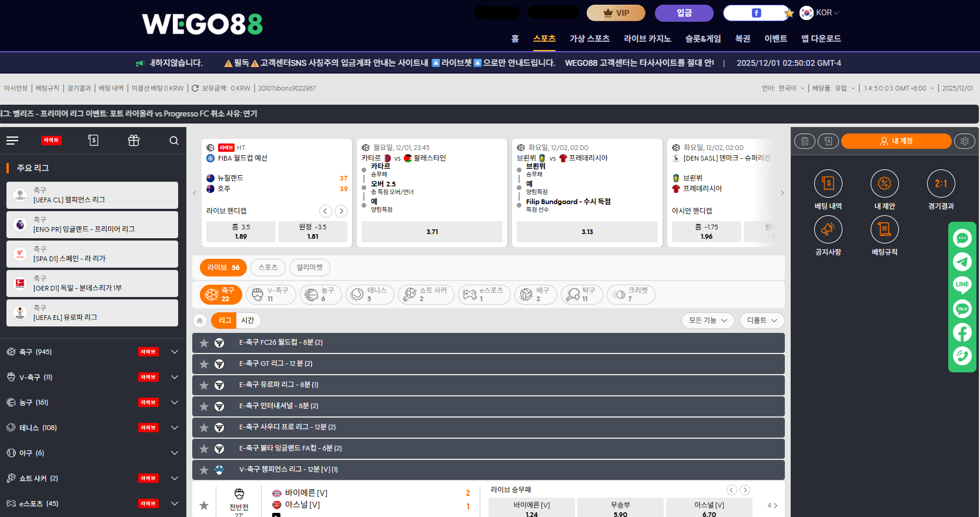
Task: Open the 스포츠 top navigation tab
Action: (544, 39)
